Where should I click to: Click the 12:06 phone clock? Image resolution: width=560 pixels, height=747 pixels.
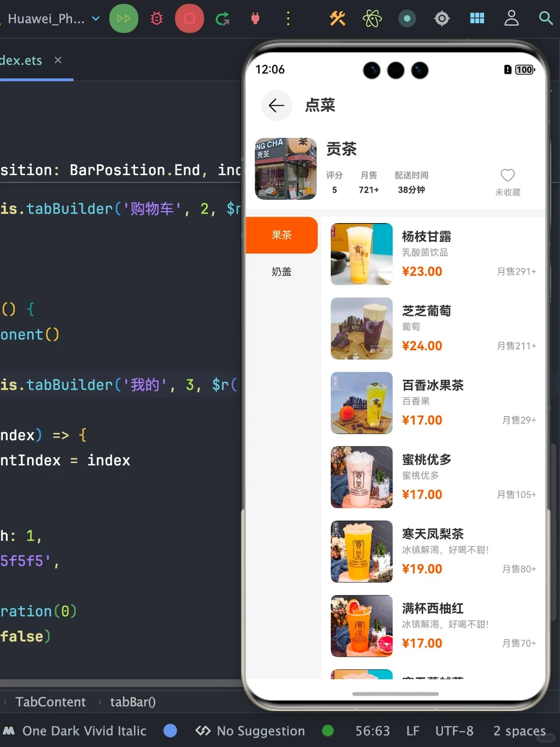(270, 70)
